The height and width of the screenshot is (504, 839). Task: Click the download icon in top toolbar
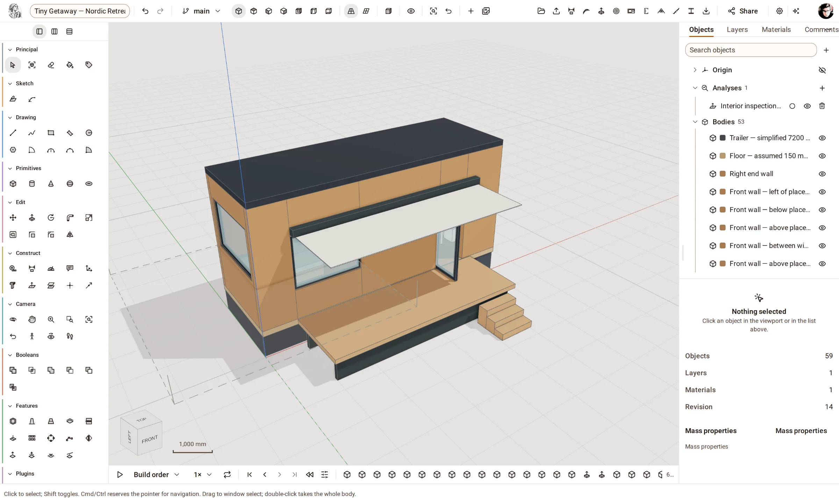coord(706,11)
